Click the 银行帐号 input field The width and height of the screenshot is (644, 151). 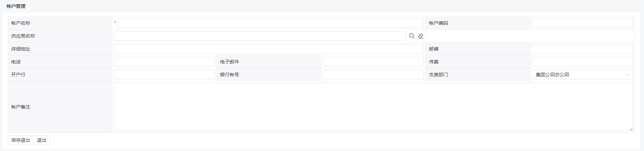(x=373, y=75)
